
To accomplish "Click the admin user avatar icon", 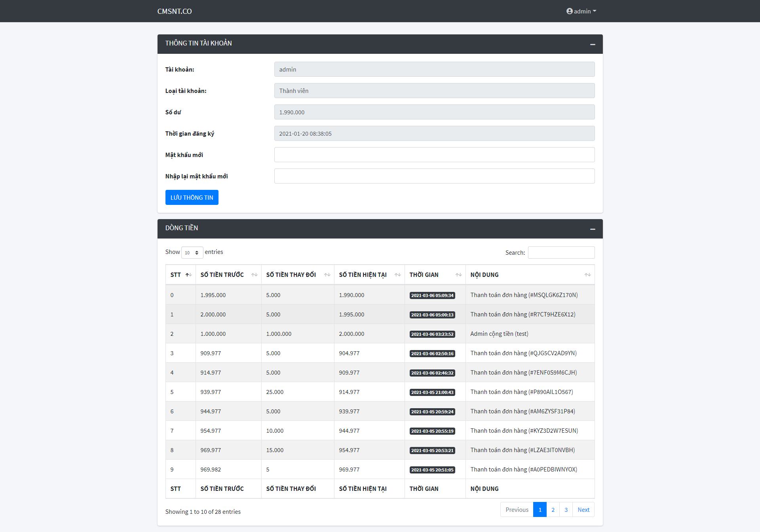I will pyautogui.click(x=569, y=11).
